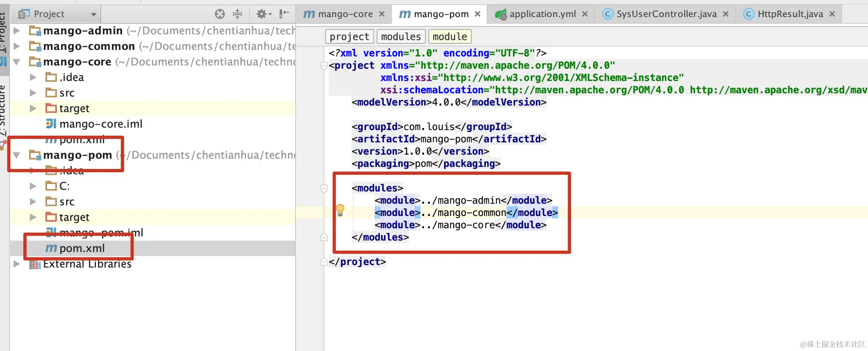This screenshot has width=868, height=351.
Task: Switch to the HttpResult.java tab
Action: 789,14
